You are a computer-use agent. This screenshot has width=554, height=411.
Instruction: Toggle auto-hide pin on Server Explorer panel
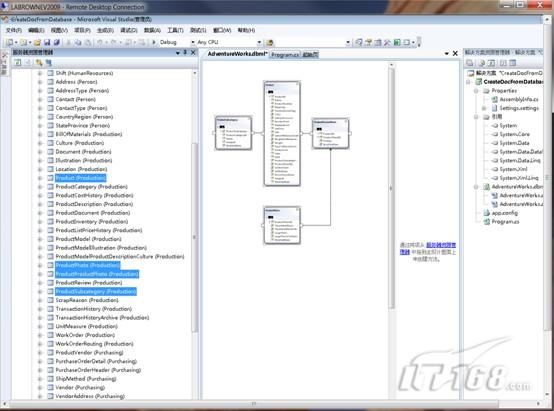pyautogui.click(x=185, y=53)
